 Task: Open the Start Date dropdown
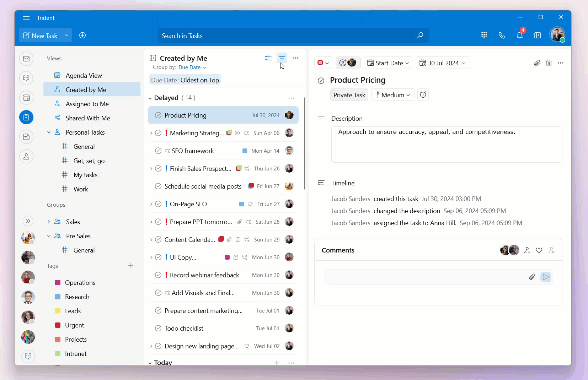coord(388,63)
